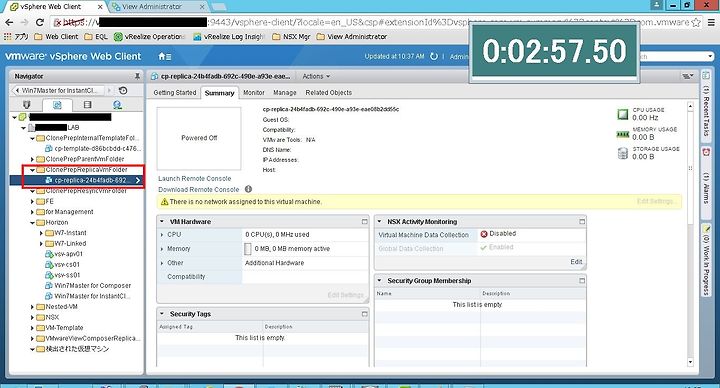Open the apps shortcut in bookmarks bar

tap(16, 37)
